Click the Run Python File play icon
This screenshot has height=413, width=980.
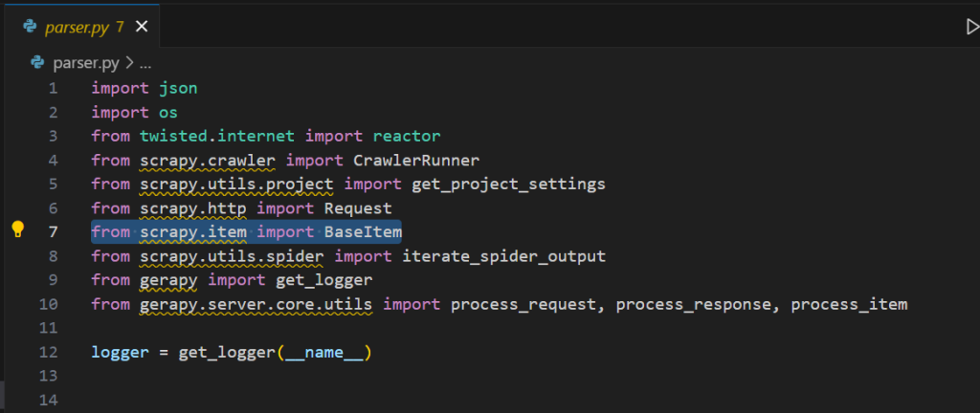(971, 28)
